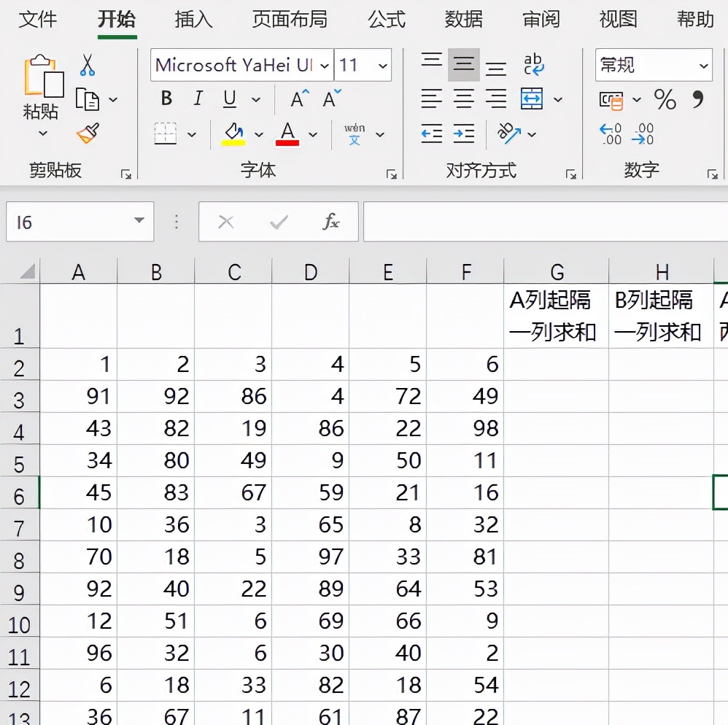Open the font size dropdown
Image resolution: width=728 pixels, height=725 pixels.
coord(382,66)
